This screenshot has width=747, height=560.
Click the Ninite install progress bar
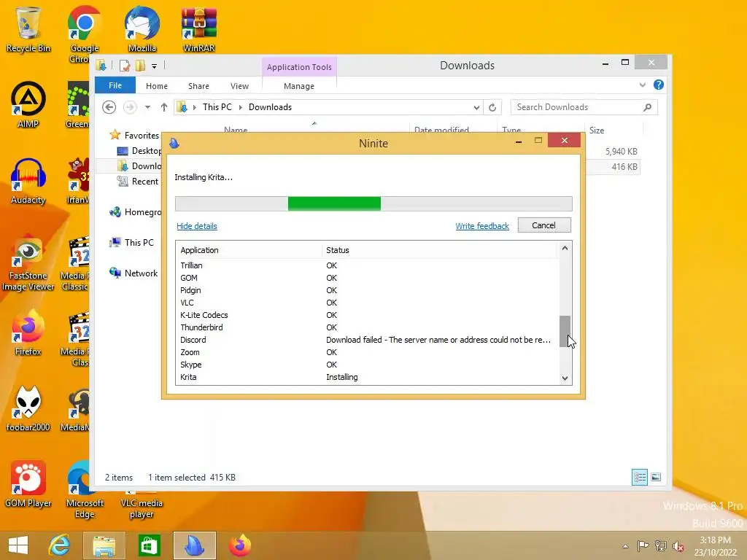tap(373, 204)
